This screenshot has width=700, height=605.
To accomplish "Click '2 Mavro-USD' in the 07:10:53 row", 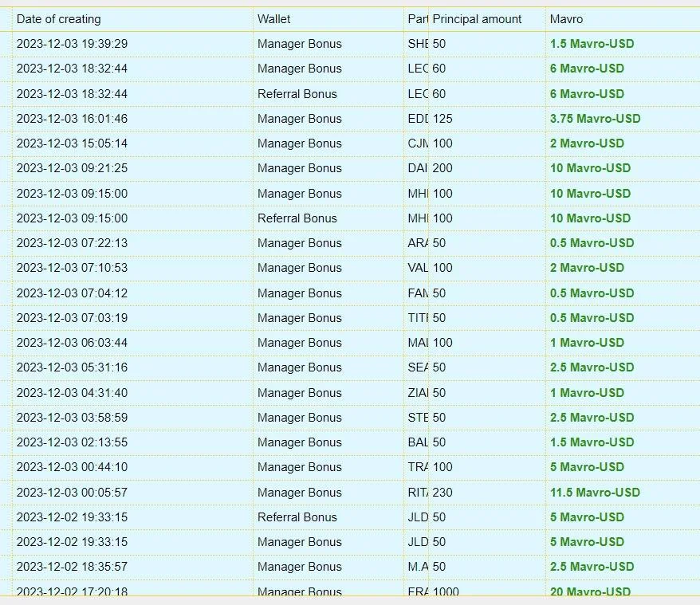I will 587,268.
